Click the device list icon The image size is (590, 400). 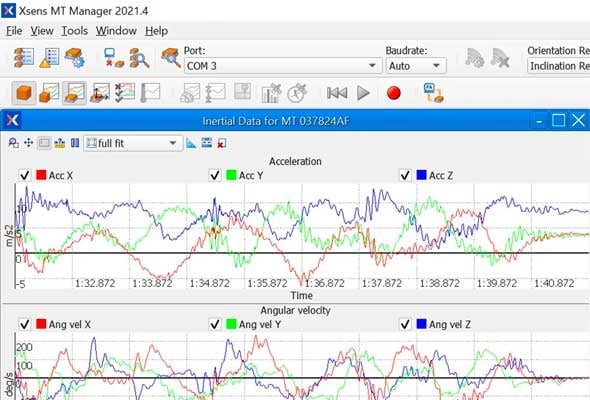tap(24, 58)
